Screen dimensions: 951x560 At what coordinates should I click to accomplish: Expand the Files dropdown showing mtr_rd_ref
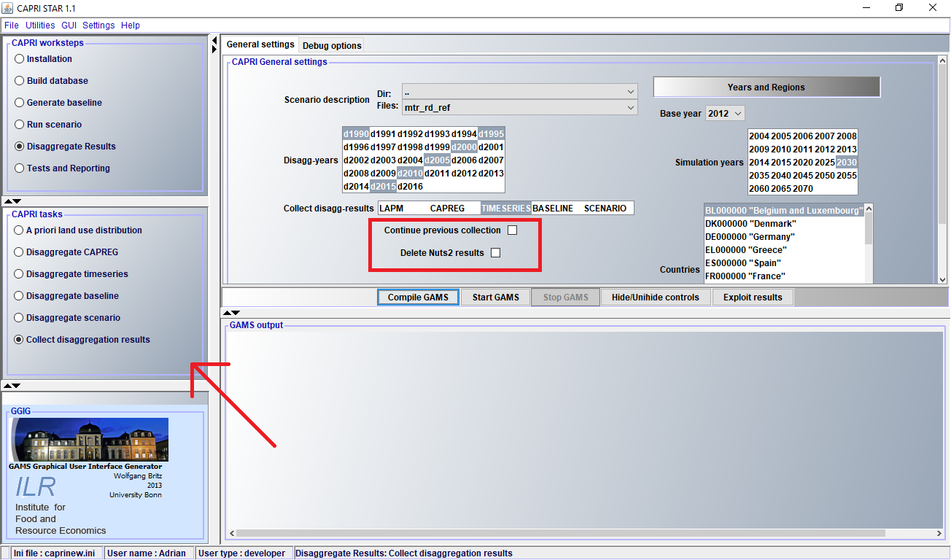pos(630,107)
